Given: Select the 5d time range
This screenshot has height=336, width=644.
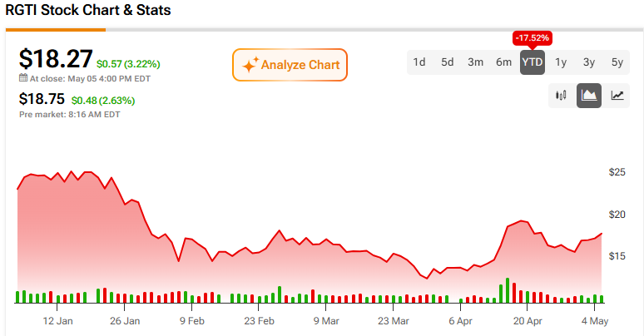Looking at the screenshot, I should pyautogui.click(x=448, y=62).
